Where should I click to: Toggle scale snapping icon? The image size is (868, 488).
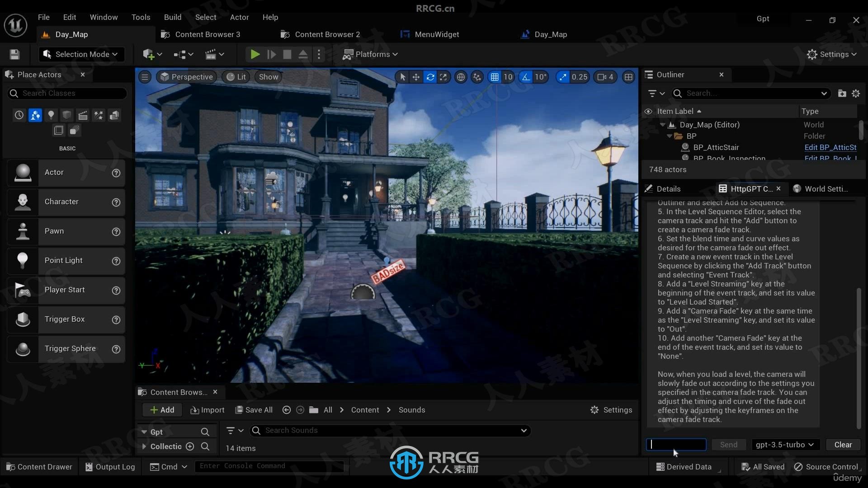(x=562, y=77)
